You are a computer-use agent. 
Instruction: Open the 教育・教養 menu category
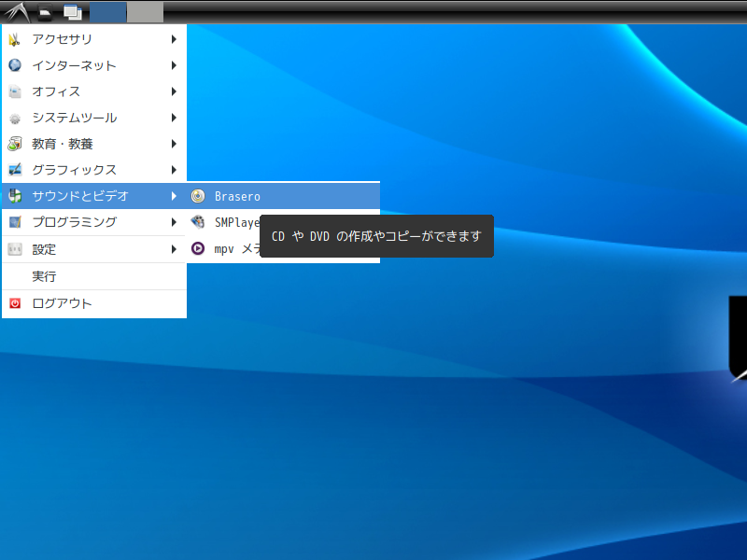[94, 144]
